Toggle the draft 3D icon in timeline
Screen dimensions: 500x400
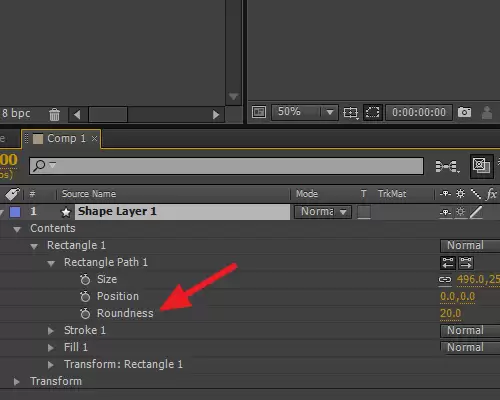[481, 166]
